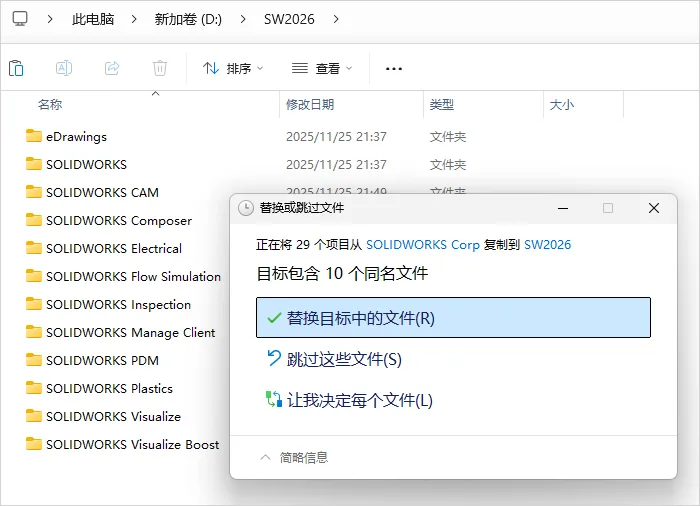This screenshot has height=506, width=700.
Task: Click the clock icon in dialog title bar
Action: point(246,208)
